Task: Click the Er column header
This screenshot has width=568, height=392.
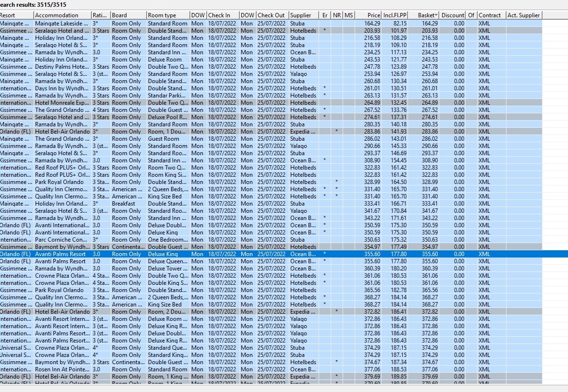Action: tap(325, 15)
